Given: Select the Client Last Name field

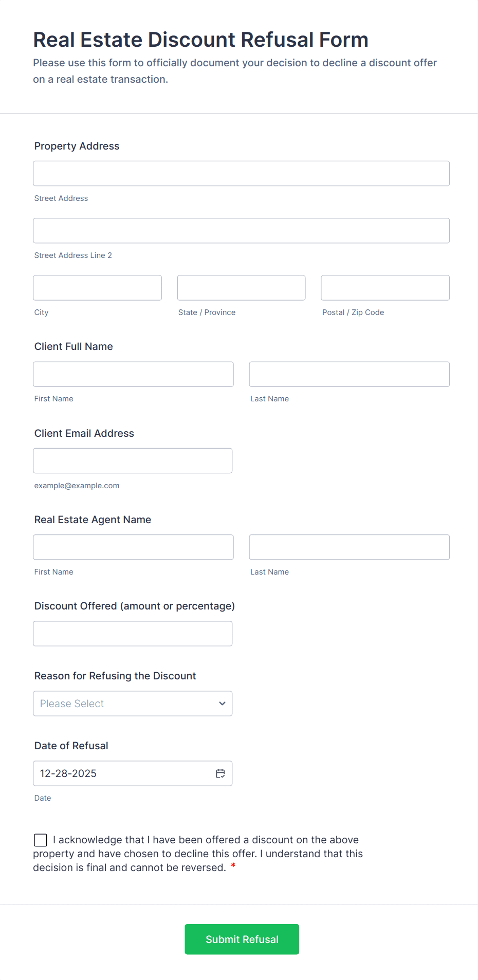Looking at the screenshot, I should tap(349, 374).
